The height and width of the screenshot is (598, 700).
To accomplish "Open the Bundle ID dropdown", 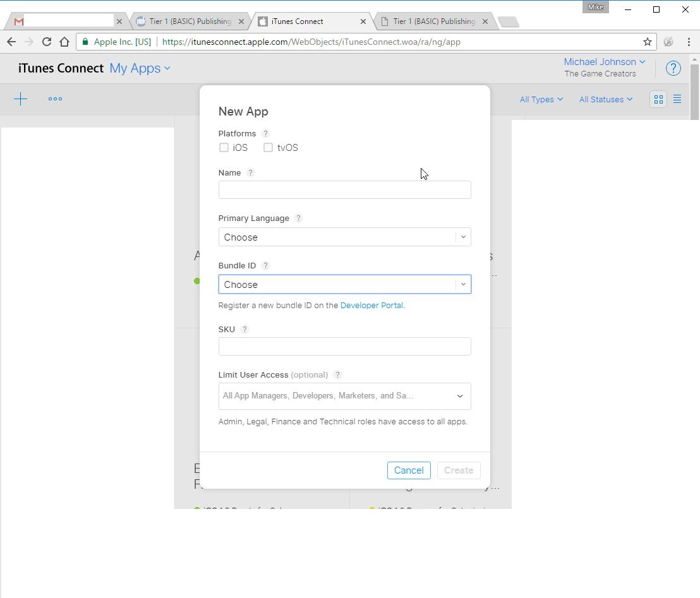I will coord(345,284).
